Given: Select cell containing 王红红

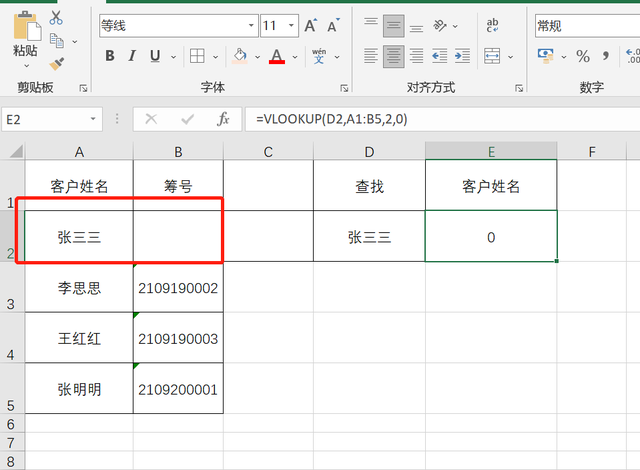Looking at the screenshot, I should pos(79,338).
